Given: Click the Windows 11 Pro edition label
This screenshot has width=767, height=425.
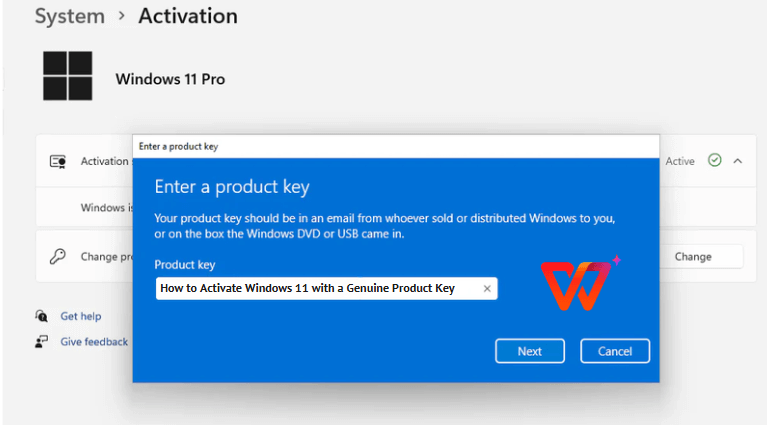Looking at the screenshot, I should pyautogui.click(x=170, y=79).
